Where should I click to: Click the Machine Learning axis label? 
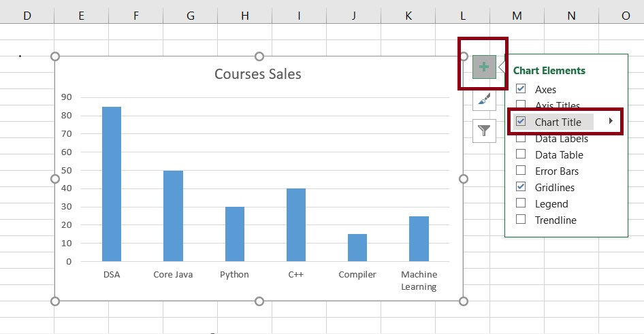pyautogui.click(x=419, y=280)
